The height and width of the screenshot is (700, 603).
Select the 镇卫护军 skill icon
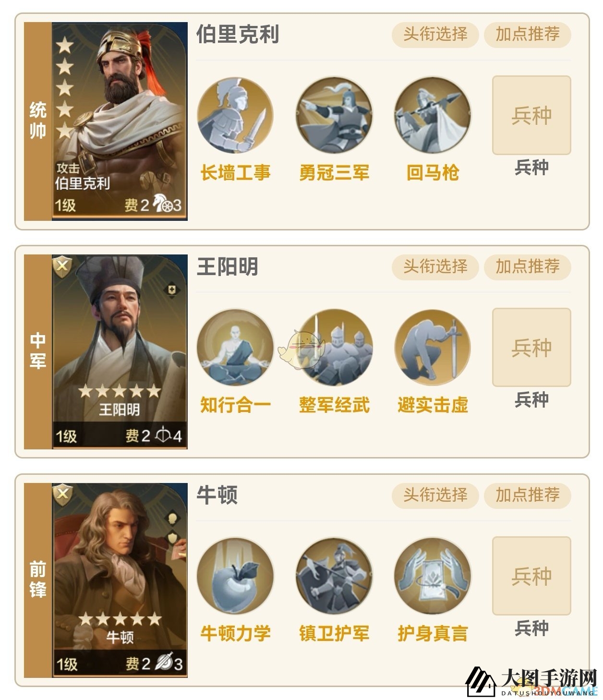pyautogui.click(x=334, y=576)
